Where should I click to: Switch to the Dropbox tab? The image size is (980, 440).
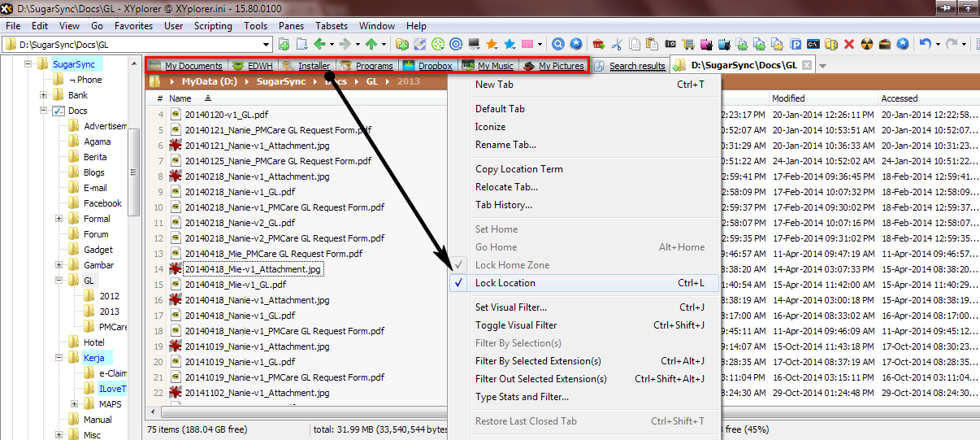[435, 66]
